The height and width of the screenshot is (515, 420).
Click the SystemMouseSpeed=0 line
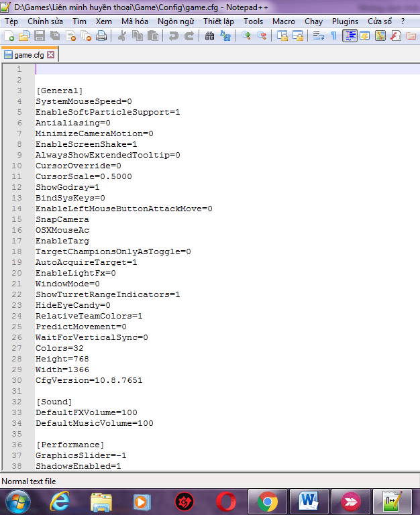point(84,101)
